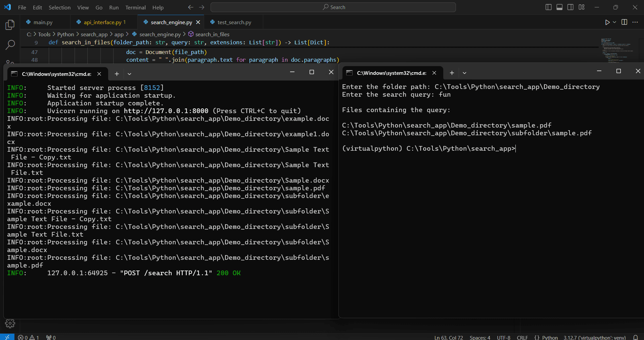Open the remote window indicator in status bar
The height and width of the screenshot is (340, 644).
(7, 337)
